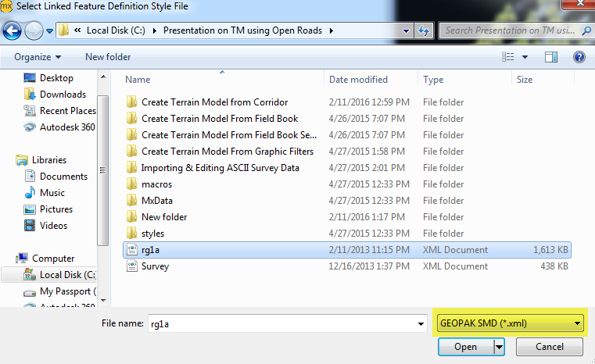Click the Forward navigation arrow
Image resolution: width=595 pixels, height=364 pixels.
[34, 30]
